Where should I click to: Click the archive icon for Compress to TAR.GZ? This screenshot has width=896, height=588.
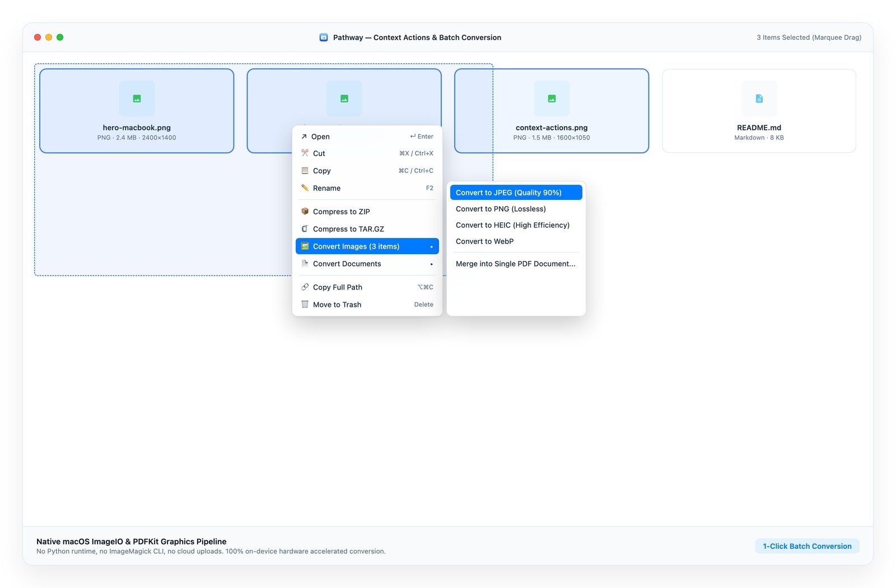(305, 228)
